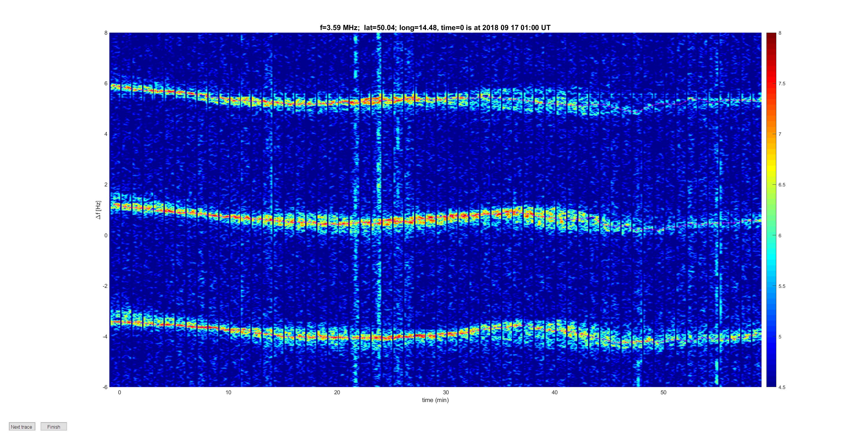
Task: Click the x-axis tick label 50
Action: (x=663, y=392)
